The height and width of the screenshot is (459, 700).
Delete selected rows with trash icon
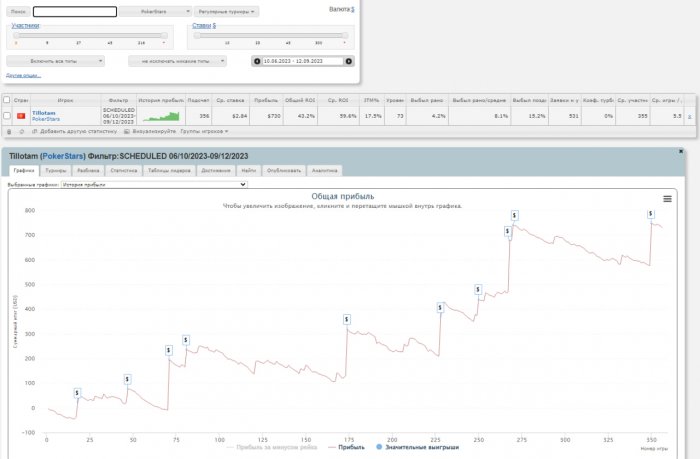(x=9, y=132)
